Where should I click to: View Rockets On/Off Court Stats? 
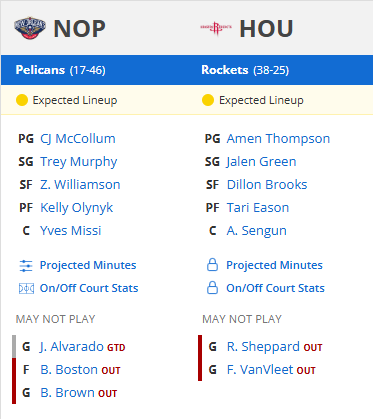click(275, 288)
